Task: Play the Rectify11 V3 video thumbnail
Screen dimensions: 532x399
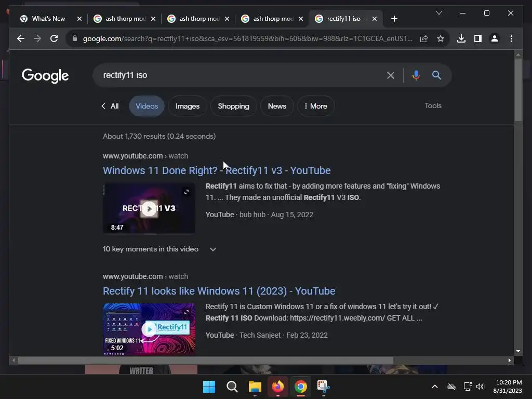Action: 149,208
